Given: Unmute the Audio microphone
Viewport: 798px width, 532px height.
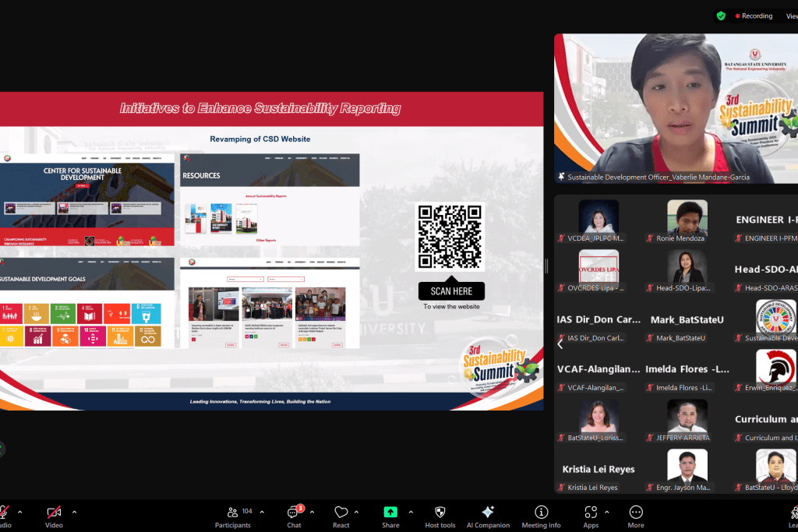Looking at the screenshot, I should (x=4, y=513).
